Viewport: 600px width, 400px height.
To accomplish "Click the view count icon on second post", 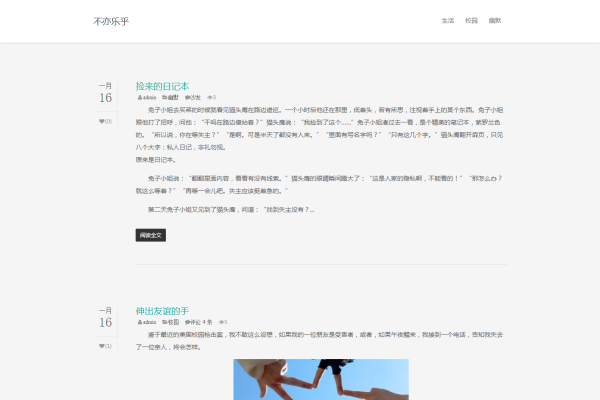I will click(x=220, y=322).
